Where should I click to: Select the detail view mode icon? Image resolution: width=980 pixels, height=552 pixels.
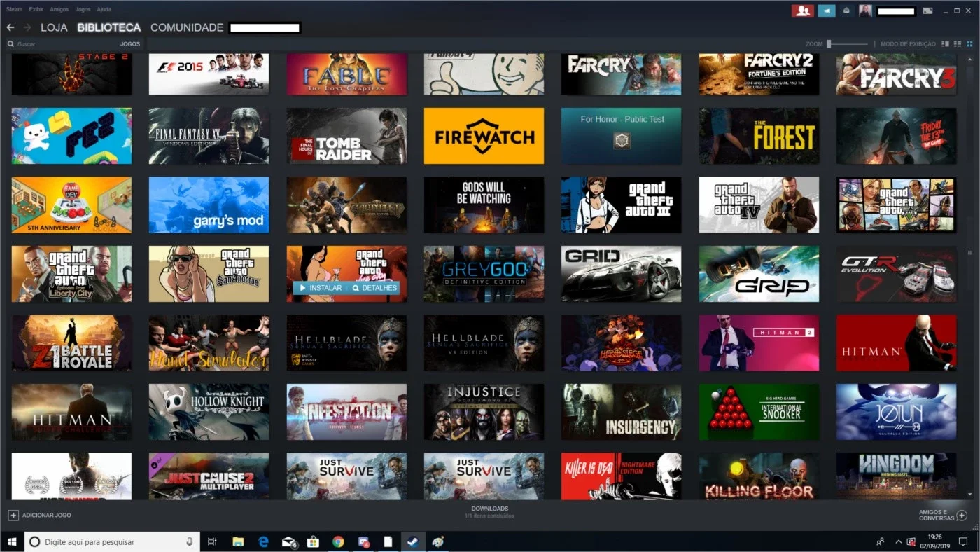pos(945,43)
